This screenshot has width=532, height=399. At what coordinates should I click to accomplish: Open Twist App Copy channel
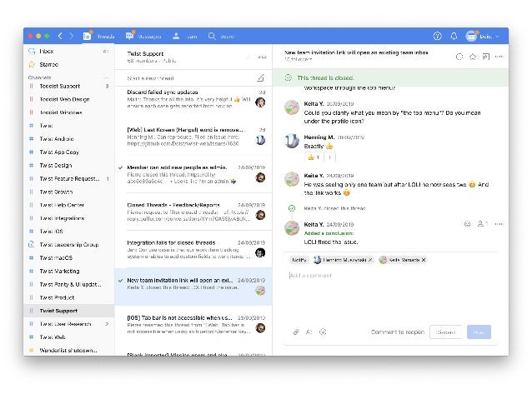click(x=69, y=152)
